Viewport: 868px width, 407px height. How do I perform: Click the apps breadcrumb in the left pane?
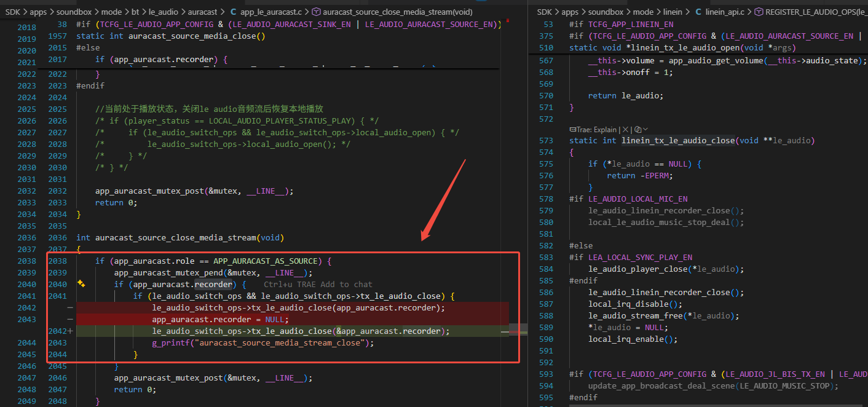point(39,12)
